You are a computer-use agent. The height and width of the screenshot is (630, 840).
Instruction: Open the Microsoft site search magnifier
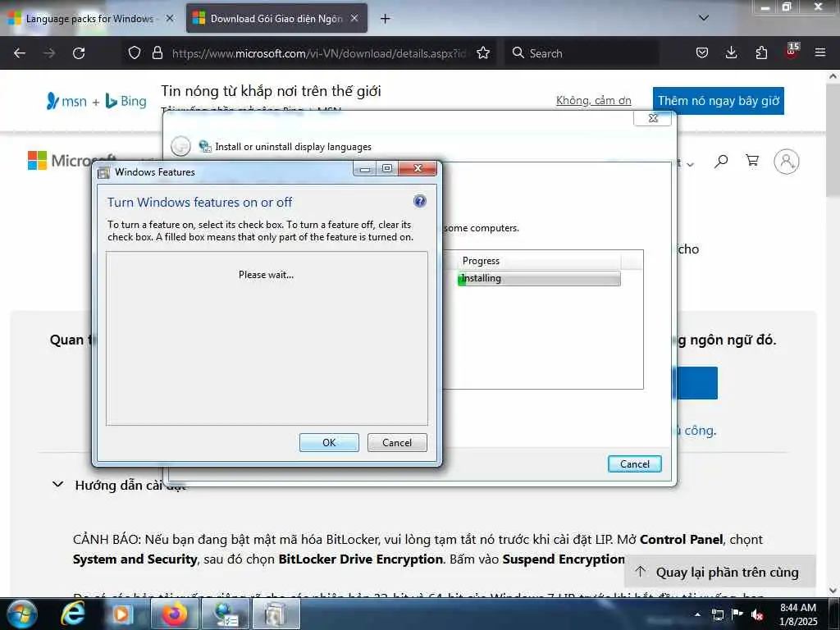(x=721, y=161)
